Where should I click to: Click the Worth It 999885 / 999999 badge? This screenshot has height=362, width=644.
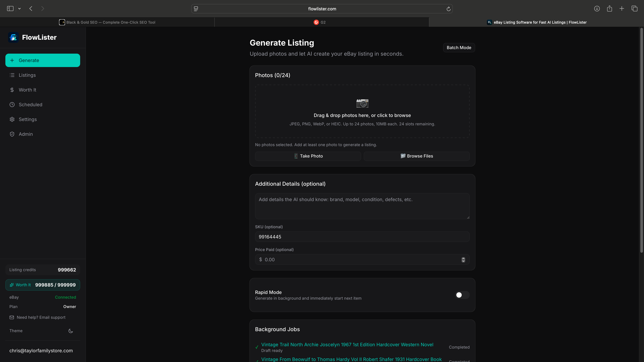pyautogui.click(x=43, y=285)
